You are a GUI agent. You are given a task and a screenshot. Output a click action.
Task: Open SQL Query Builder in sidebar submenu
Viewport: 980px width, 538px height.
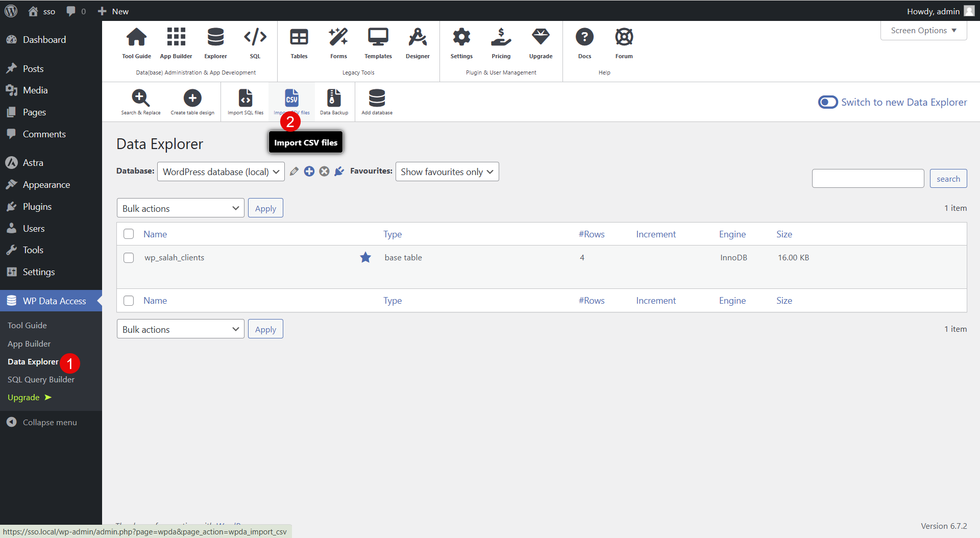(x=41, y=380)
